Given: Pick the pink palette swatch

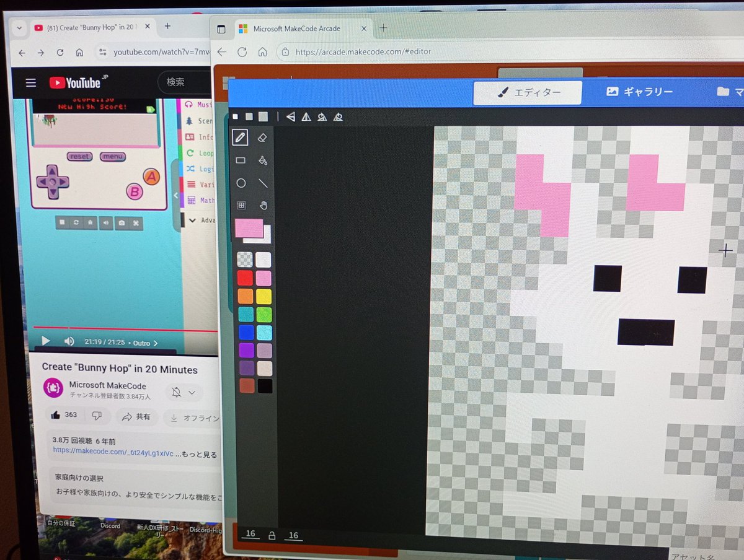Looking at the screenshot, I should click(x=263, y=278).
